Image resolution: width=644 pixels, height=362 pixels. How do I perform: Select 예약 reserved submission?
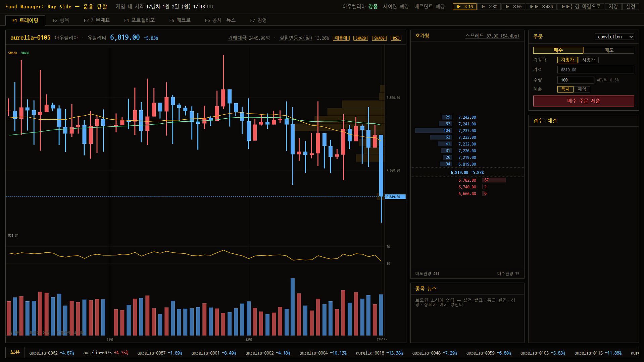click(x=582, y=89)
